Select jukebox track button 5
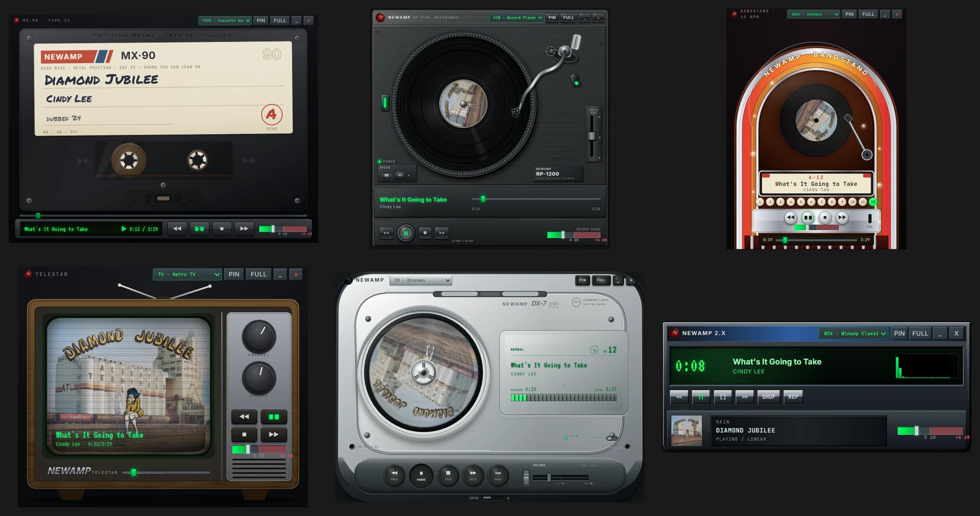 (801, 202)
